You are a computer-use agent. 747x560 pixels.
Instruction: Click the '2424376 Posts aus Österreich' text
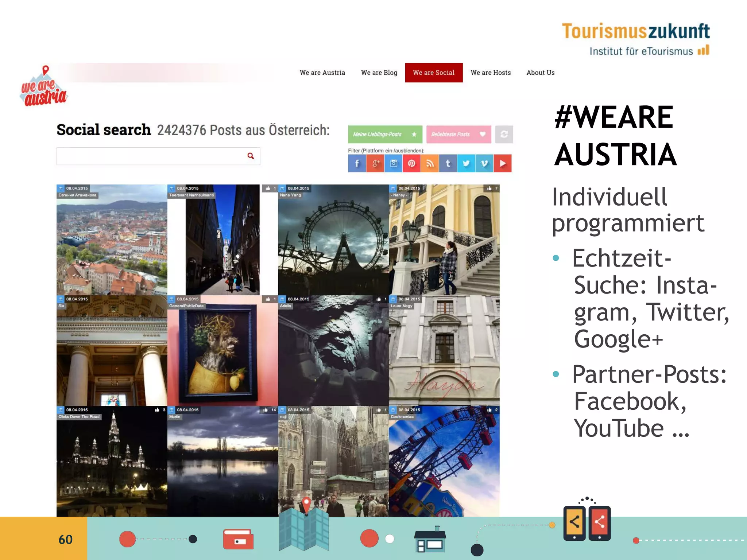(x=243, y=130)
